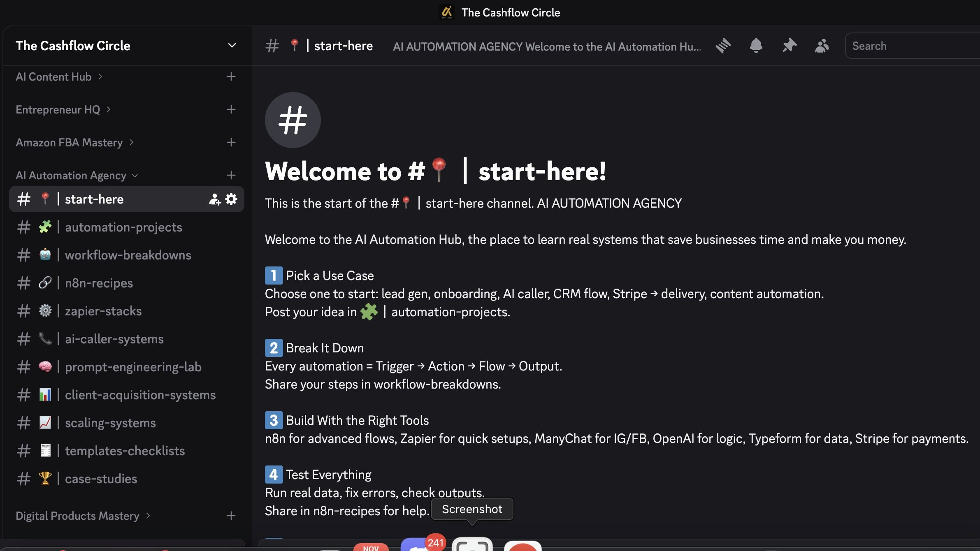The width and height of the screenshot is (980, 551).
Task: Click the automation-projects link in message
Action: point(450,312)
